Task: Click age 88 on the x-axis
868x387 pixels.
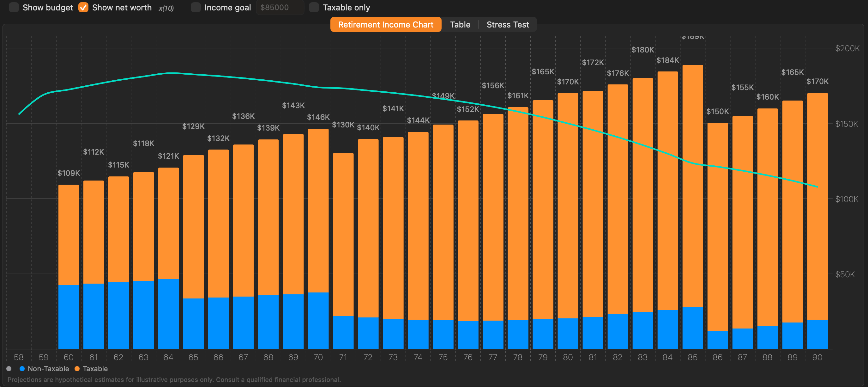Action: pos(767,357)
